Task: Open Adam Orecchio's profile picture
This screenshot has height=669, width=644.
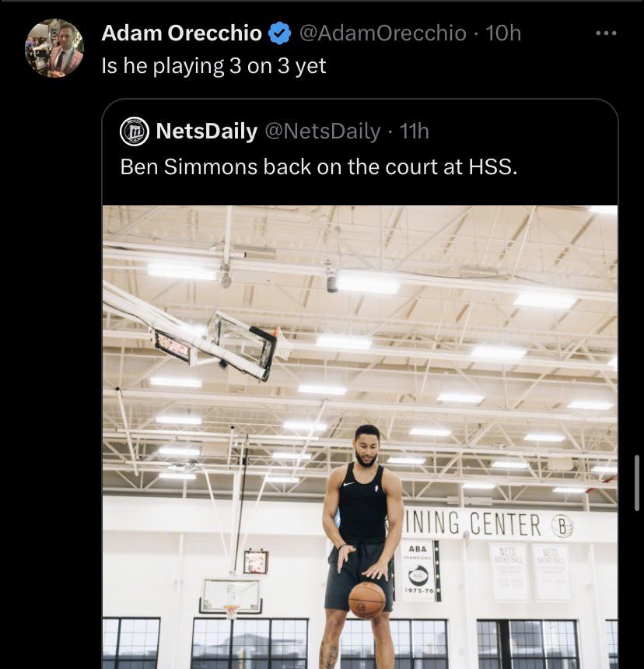Action: point(54,48)
